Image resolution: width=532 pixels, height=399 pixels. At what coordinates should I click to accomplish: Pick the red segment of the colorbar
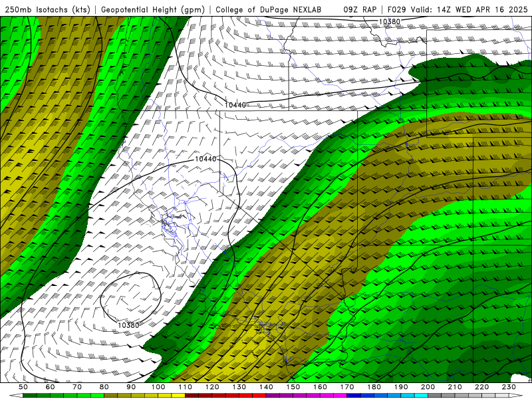pyautogui.click(x=225, y=396)
